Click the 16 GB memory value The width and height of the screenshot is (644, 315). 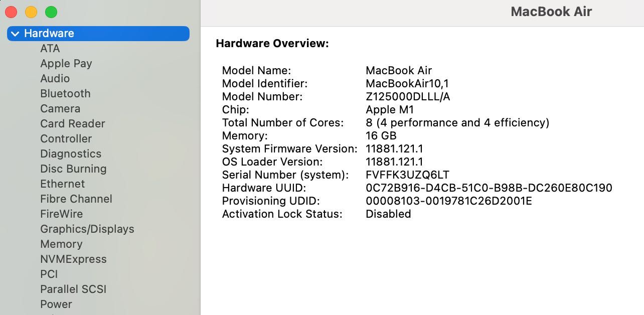pos(381,136)
